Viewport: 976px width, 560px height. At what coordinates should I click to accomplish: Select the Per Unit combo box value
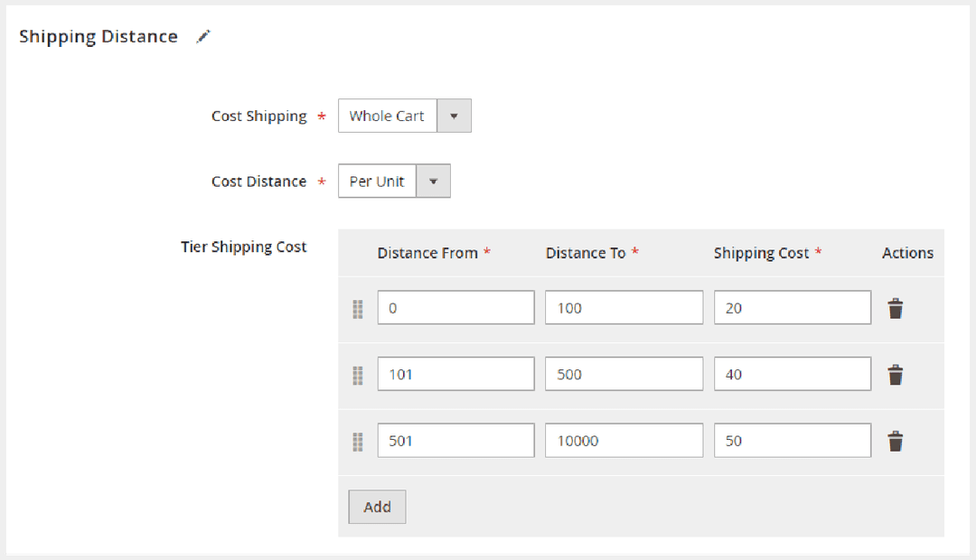[377, 182]
